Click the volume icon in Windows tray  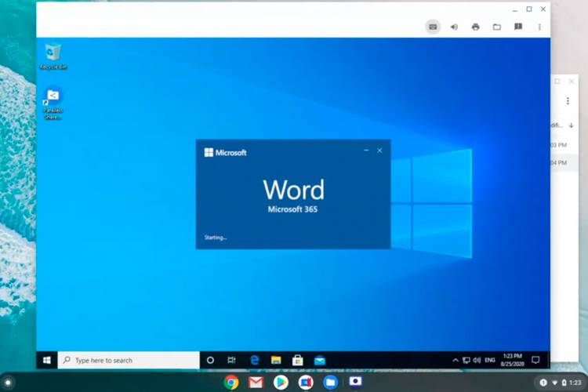click(x=477, y=360)
